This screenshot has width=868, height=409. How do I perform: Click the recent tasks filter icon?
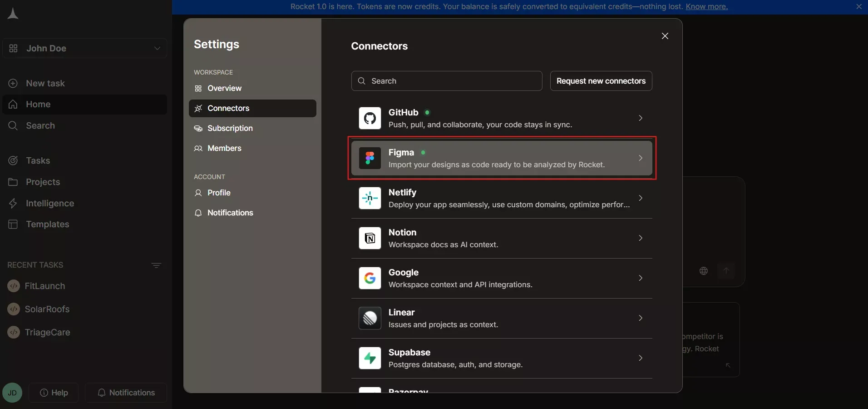[156, 265]
